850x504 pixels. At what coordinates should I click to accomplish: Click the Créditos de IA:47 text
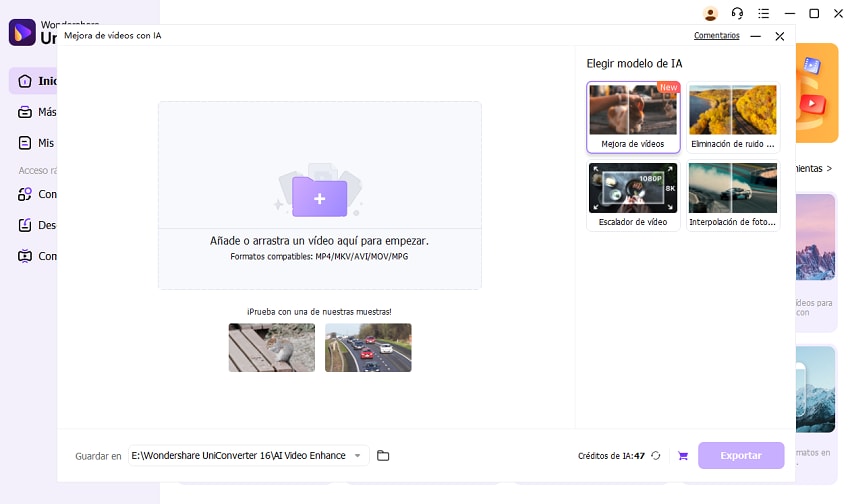(x=611, y=456)
